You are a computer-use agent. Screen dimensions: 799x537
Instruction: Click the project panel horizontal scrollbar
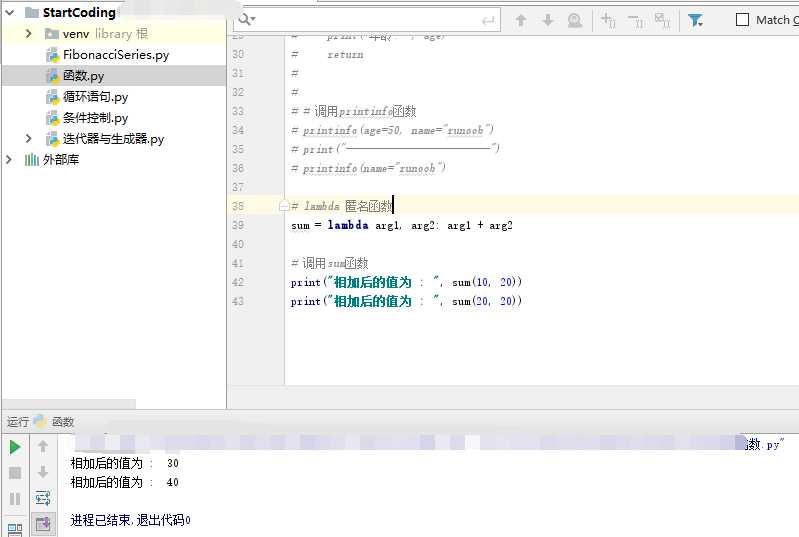[x=69, y=404]
